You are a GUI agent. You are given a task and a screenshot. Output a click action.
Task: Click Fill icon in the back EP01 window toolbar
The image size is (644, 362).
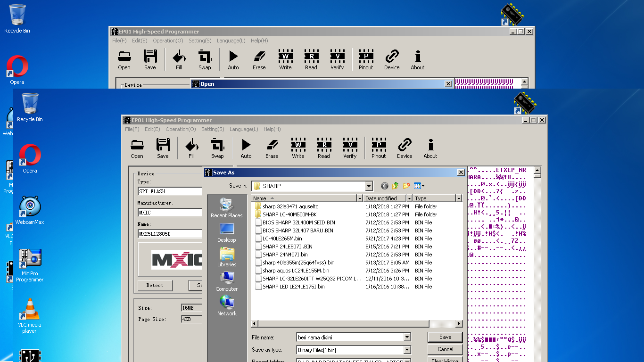pos(179,60)
